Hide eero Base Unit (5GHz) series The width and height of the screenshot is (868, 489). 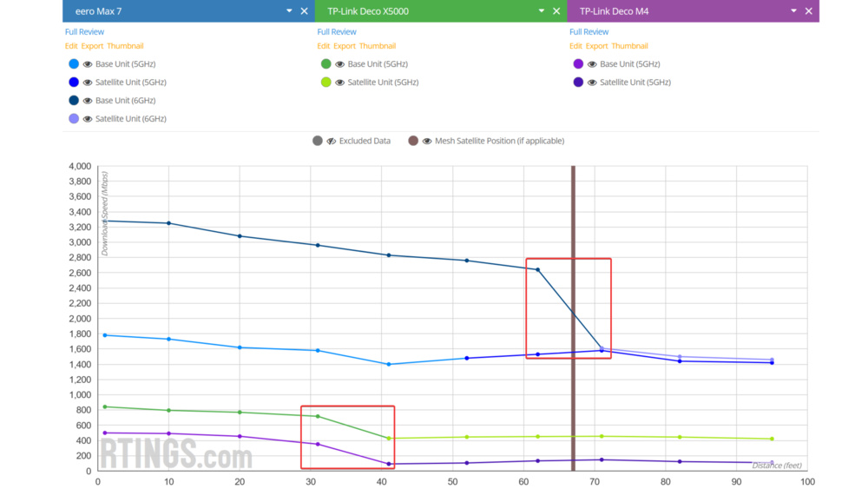click(88, 64)
